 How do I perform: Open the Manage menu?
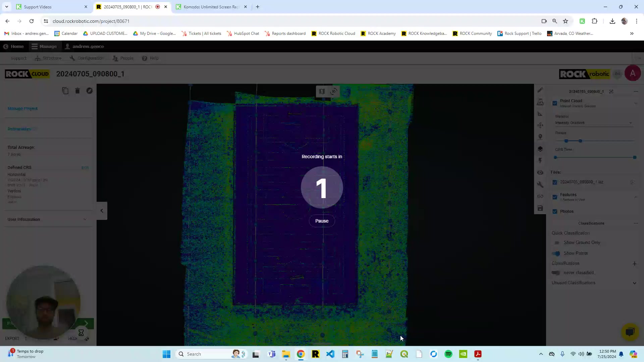click(44, 46)
